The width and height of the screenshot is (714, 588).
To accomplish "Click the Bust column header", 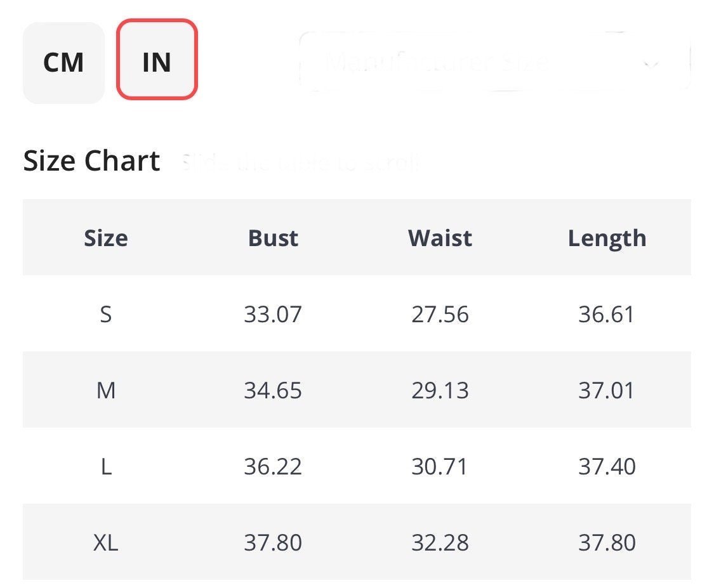I will point(273,238).
